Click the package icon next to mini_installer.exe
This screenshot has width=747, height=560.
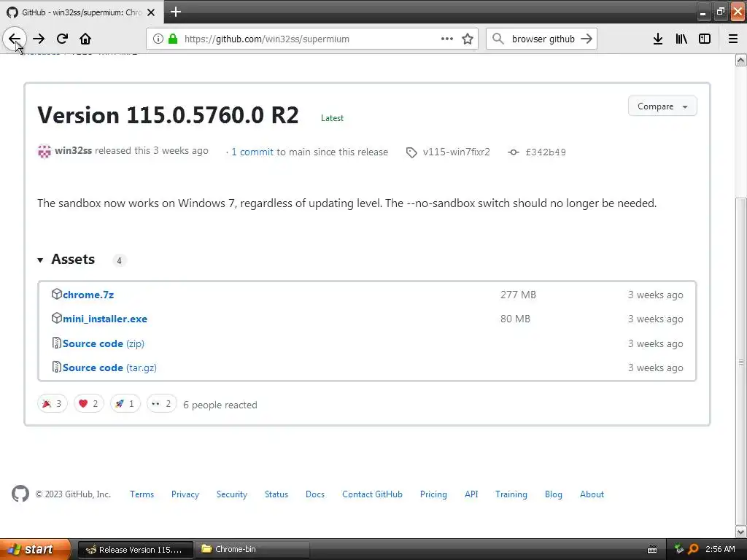[57, 318]
